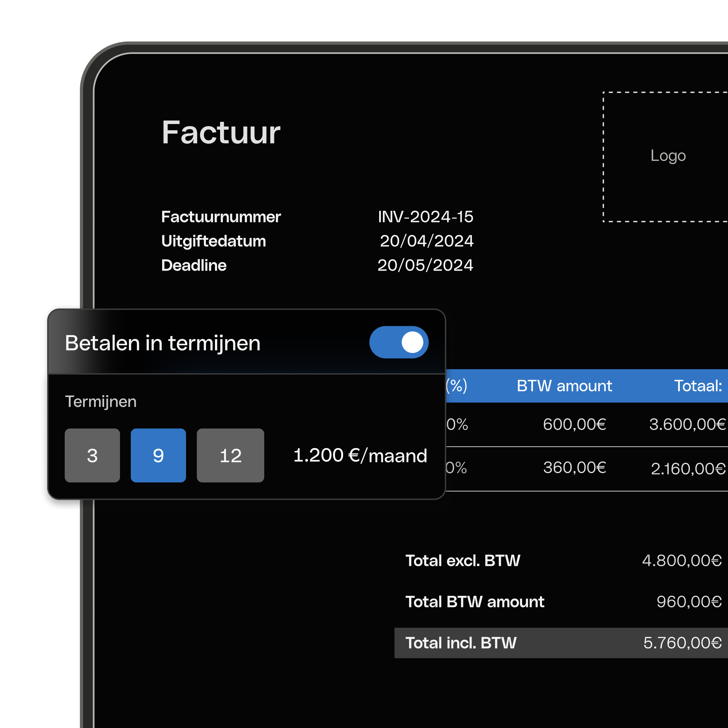Select the 12 termijnen option
The image size is (728, 728).
tap(230, 455)
